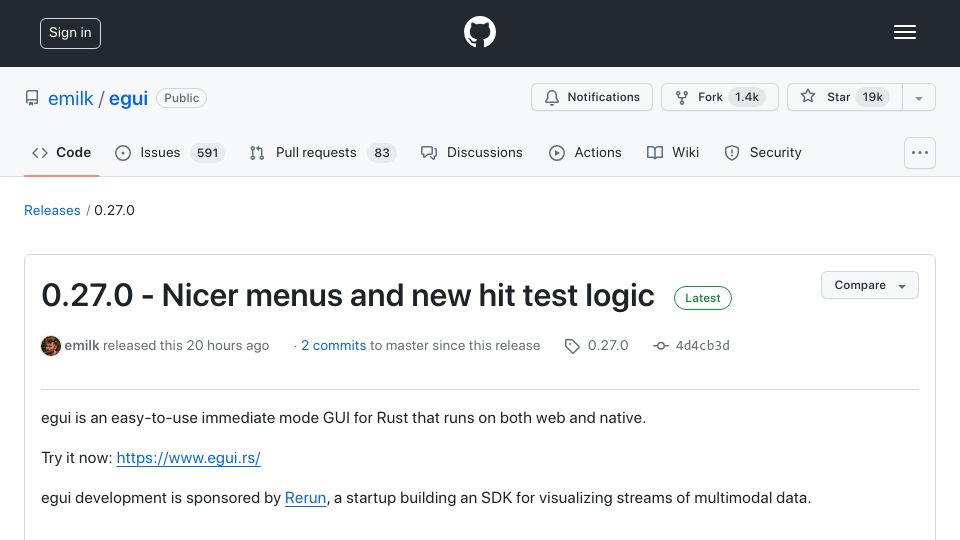
Task: Click the GitHub Octocat logo
Action: pyautogui.click(x=479, y=32)
